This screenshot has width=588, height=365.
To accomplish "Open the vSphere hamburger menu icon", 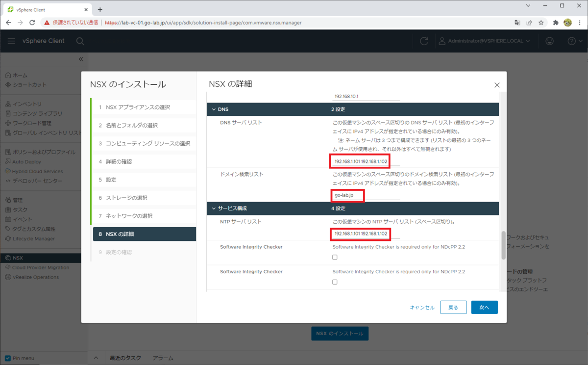I will click(11, 41).
